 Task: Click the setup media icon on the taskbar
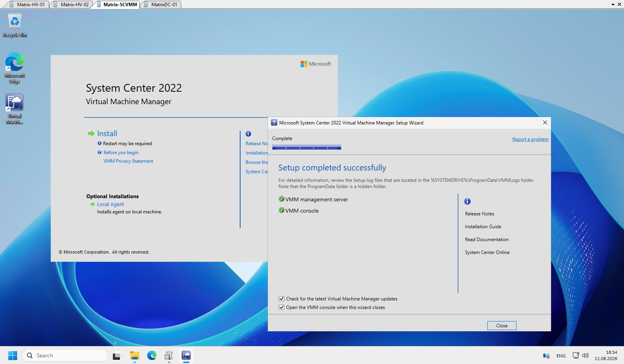[169, 355]
